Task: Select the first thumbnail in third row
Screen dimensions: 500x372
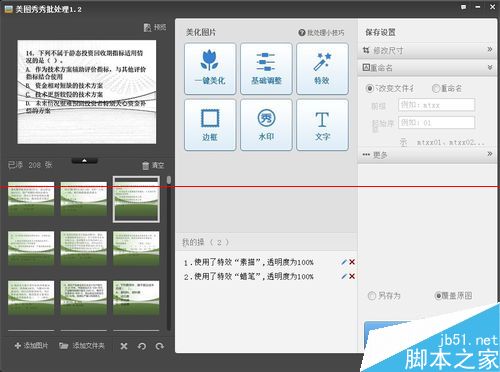Action: coord(31,298)
